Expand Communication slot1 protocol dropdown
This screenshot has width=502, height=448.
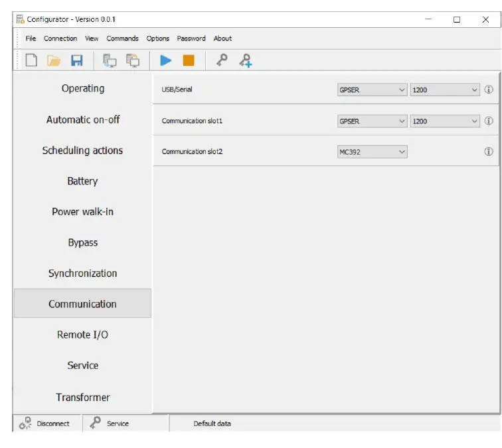(x=372, y=121)
